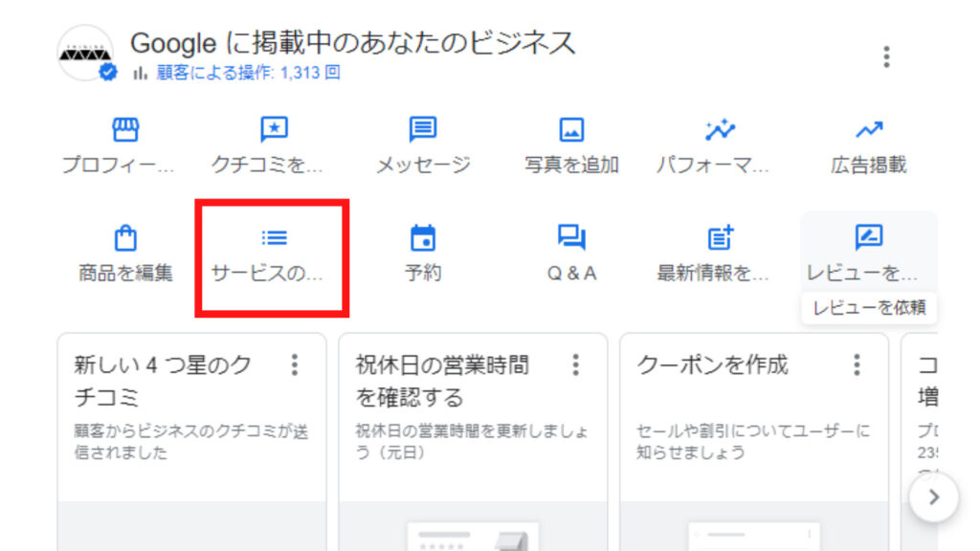Open the Q&A chat bubbles icon
Screen dimensions: 980x551
(571, 237)
